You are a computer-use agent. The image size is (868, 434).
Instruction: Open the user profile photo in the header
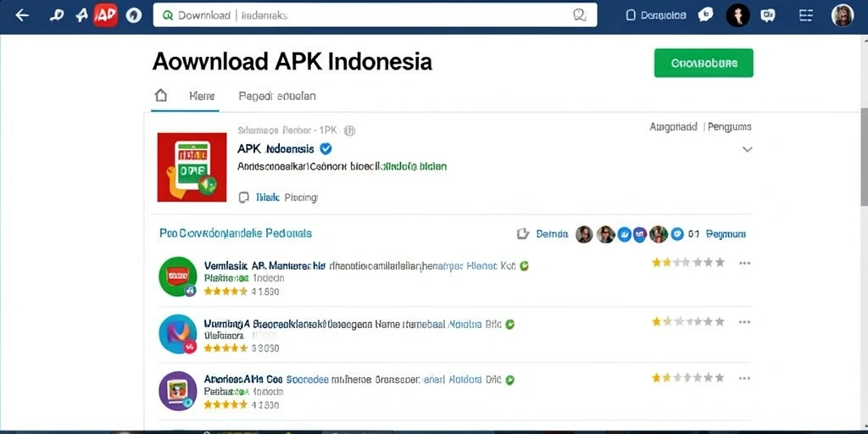point(843,15)
